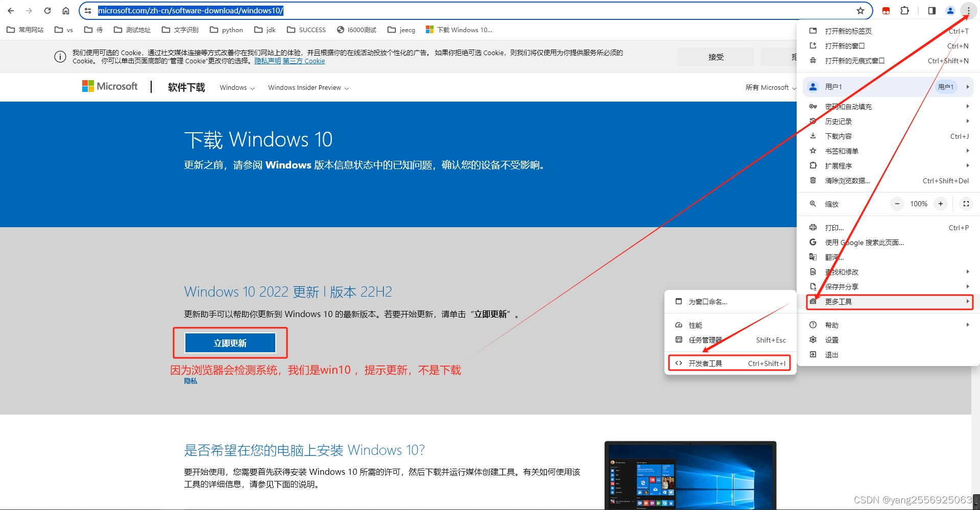Reload the current page
The width and height of the screenshot is (980, 510).
click(x=47, y=10)
